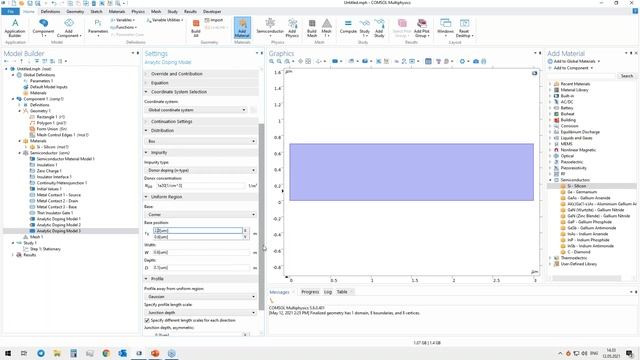Viewport: 640px width, 360px height.
Task: Open the File menu
Action: pyautogui.click(x=11, y=11)
